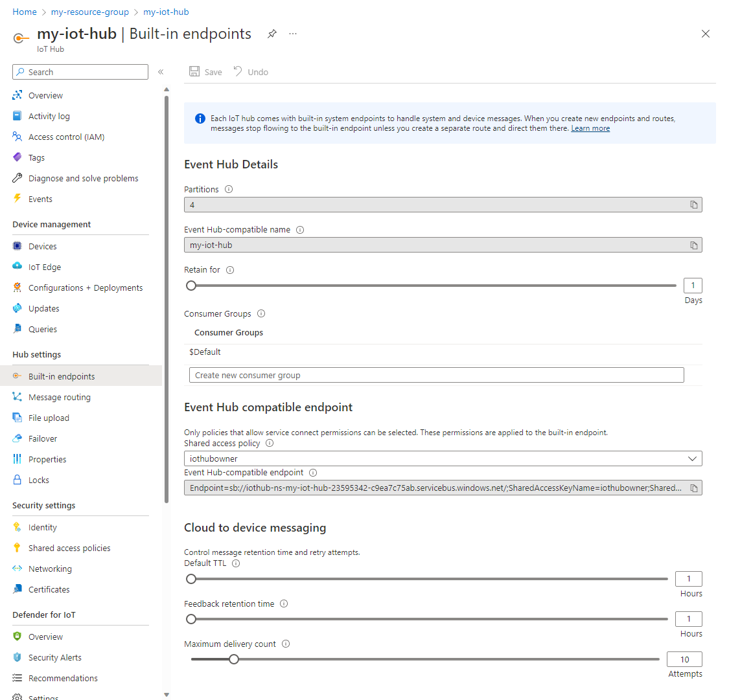
Task: Expand the Shared access policy dropdown
Action: click(x=443, y=458)
